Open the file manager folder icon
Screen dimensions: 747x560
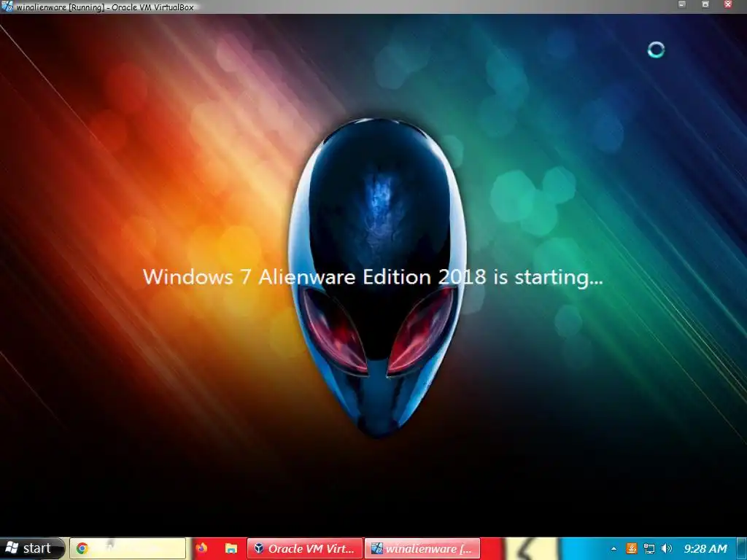(231, 548)
